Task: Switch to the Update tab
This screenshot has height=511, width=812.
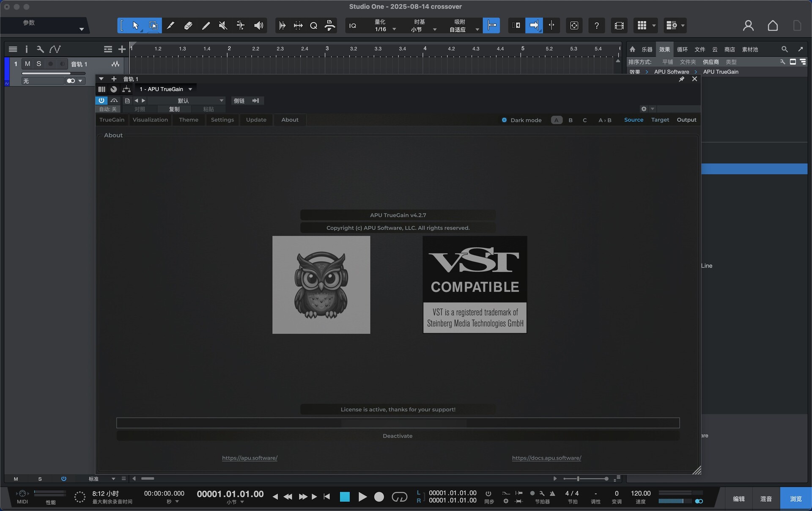Action: click(x=256, y=120)
